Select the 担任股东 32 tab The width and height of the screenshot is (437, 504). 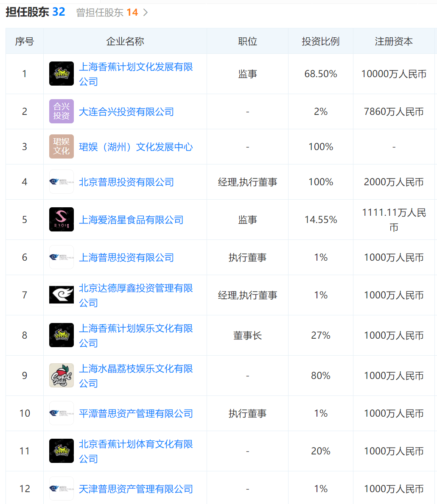click(35, 12)
